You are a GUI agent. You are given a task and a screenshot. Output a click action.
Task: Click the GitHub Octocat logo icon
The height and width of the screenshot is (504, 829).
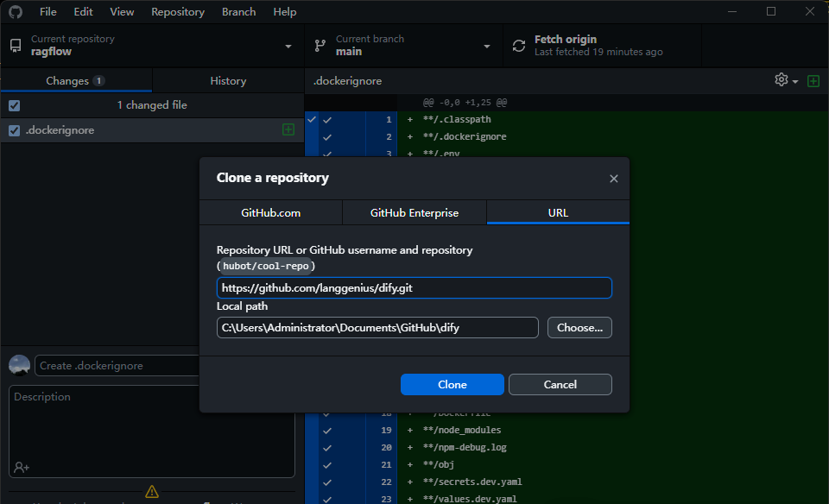pyautogui.click(x=16, y=11)
